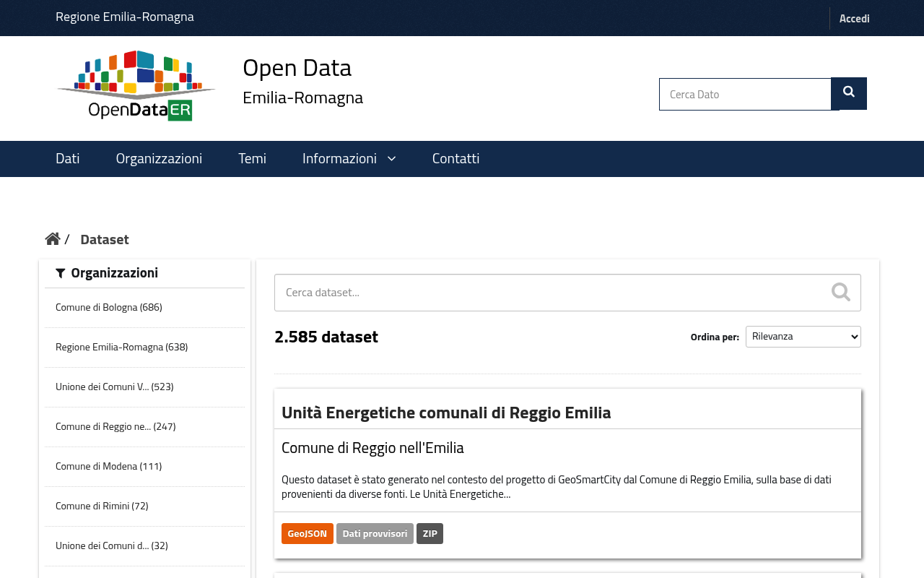This screenshot has height=578, width=924.
Task: Click the OpenDataER logo
Action: [136, 85]
